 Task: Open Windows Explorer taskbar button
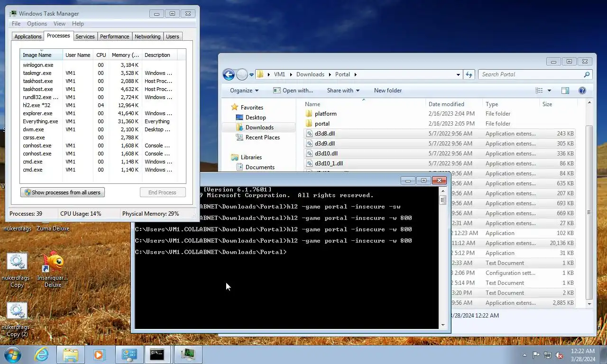click(71, 355)
